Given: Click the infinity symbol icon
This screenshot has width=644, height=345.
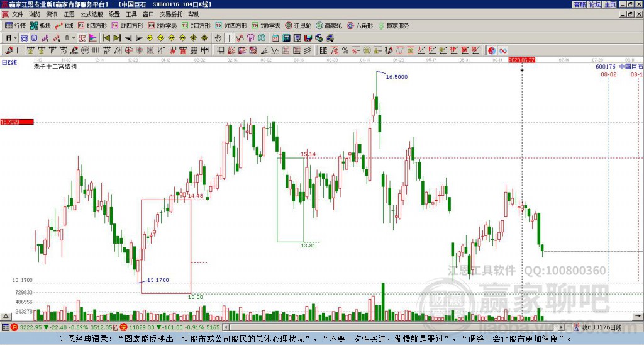Looking at the screenshot, I should 502,50.
